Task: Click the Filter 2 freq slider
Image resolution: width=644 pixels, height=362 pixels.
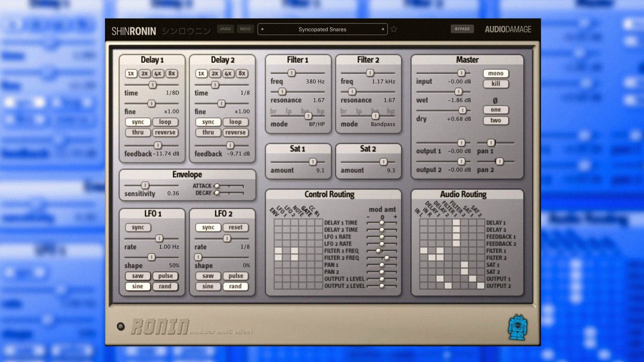Action: [x=368, y=73]
